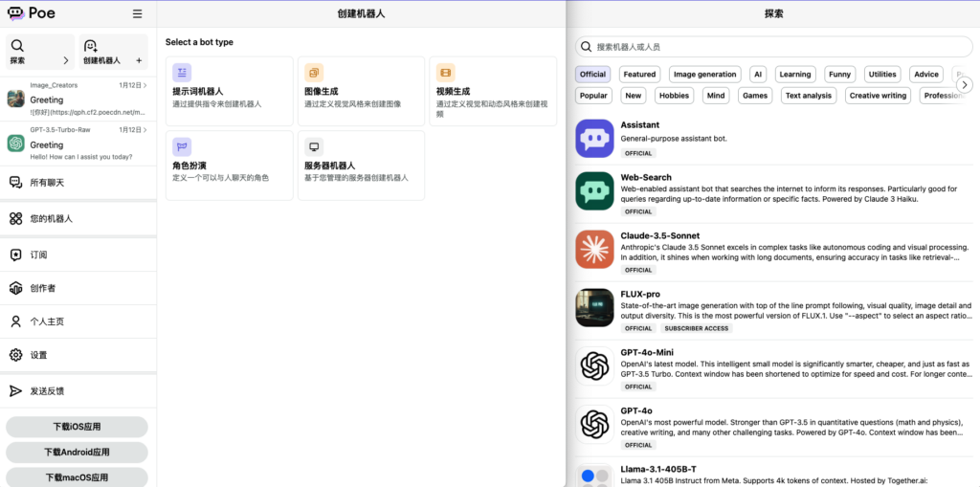This screenshot has height=487, width=980.
Task: Click the 搜索机器人或人员 search field
Action: pyautogui.click(x=773, y=47)
